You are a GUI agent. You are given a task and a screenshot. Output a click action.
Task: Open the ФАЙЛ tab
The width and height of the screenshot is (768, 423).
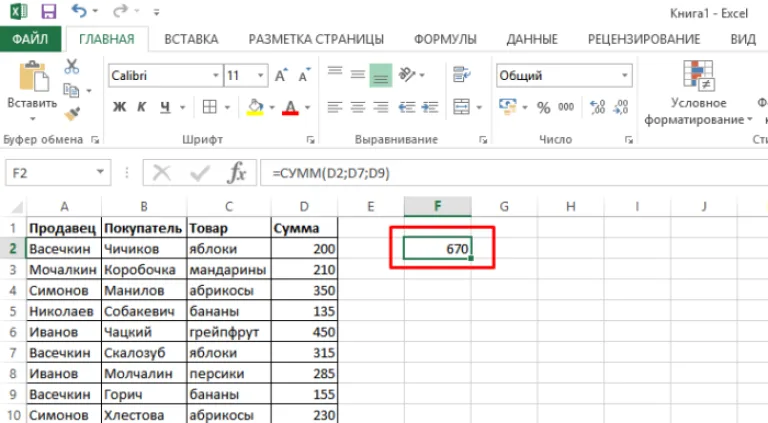pos(30,39)
